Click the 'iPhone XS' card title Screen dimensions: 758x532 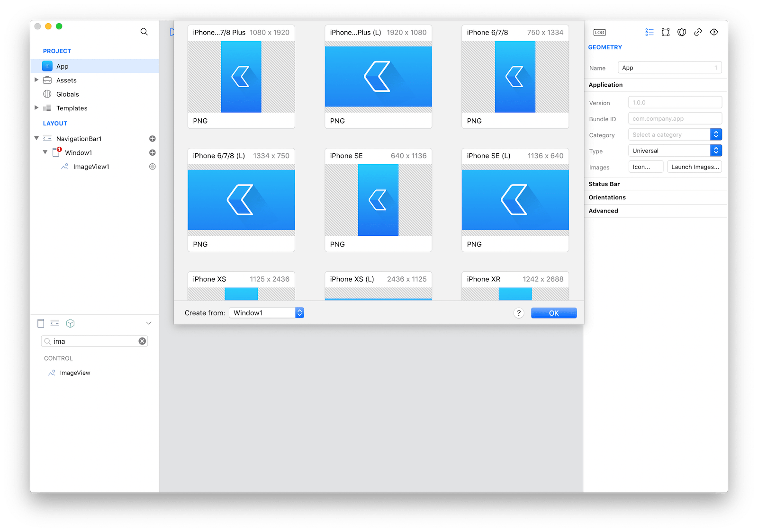pos(209,279)
